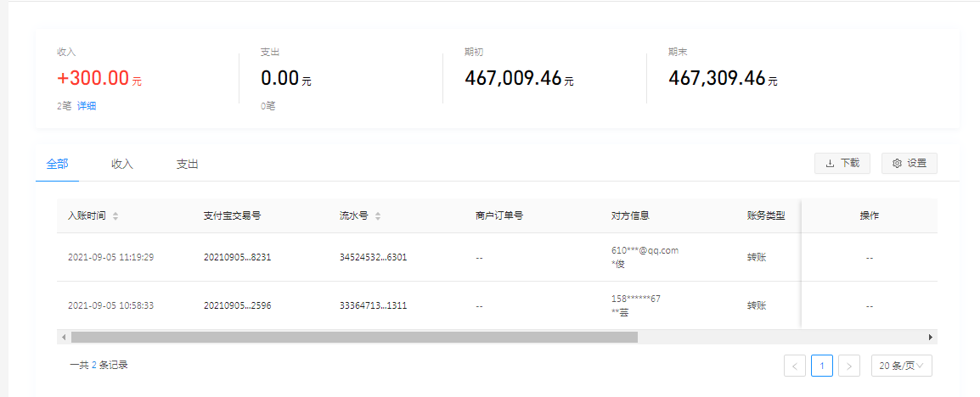Go to the next page arrow
Screen dimensions: 980x397
tap(848, 366)
